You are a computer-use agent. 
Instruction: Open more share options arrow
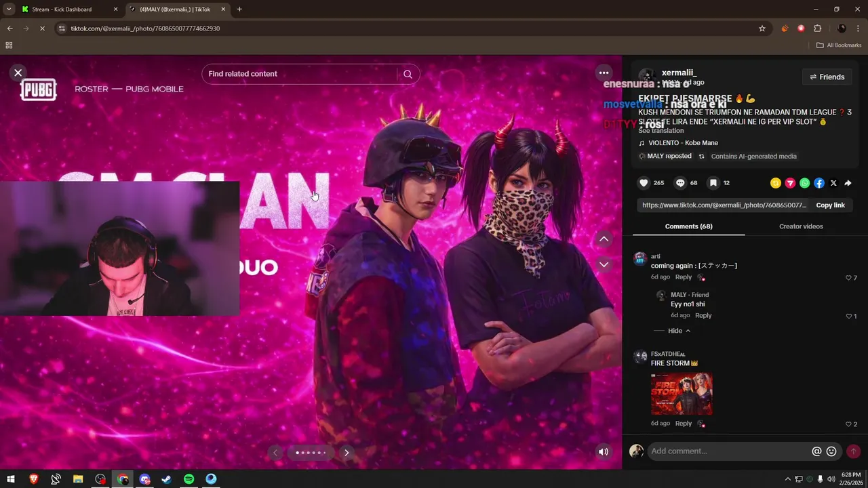(848, 183)
